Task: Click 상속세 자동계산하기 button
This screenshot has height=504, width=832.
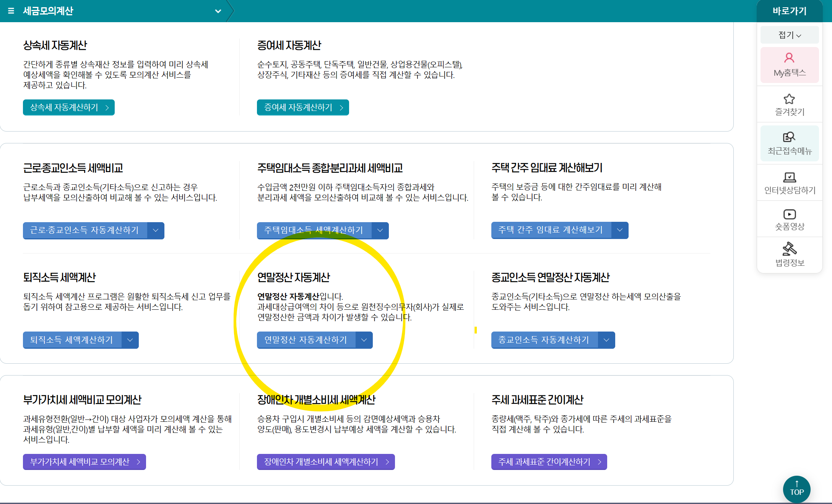Action: point(69,107)
